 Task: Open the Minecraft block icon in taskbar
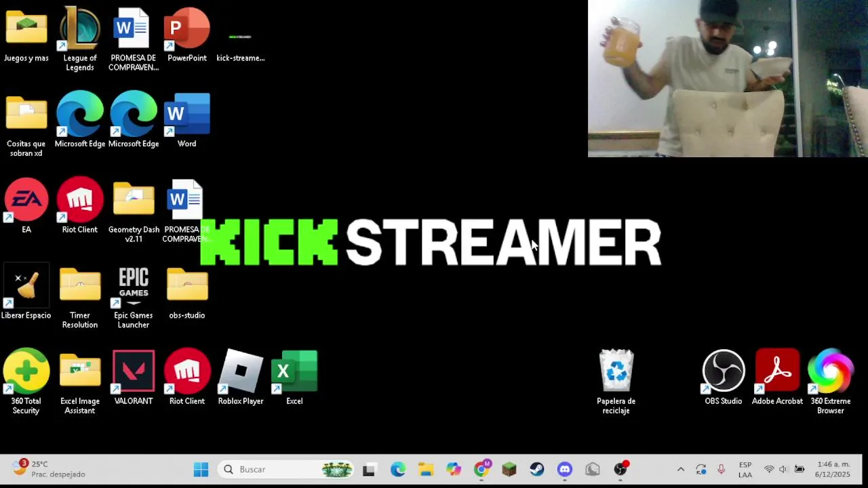point(509,469)
